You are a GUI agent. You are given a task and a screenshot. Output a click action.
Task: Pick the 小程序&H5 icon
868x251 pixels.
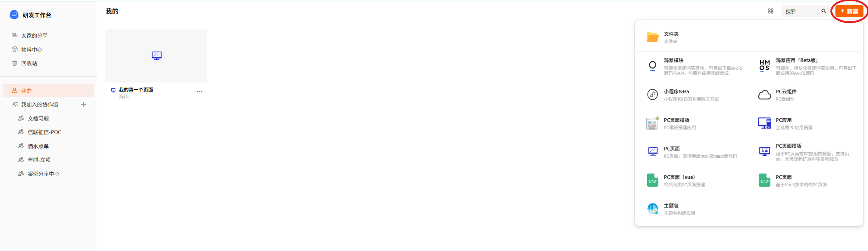[x=652, y=95]
